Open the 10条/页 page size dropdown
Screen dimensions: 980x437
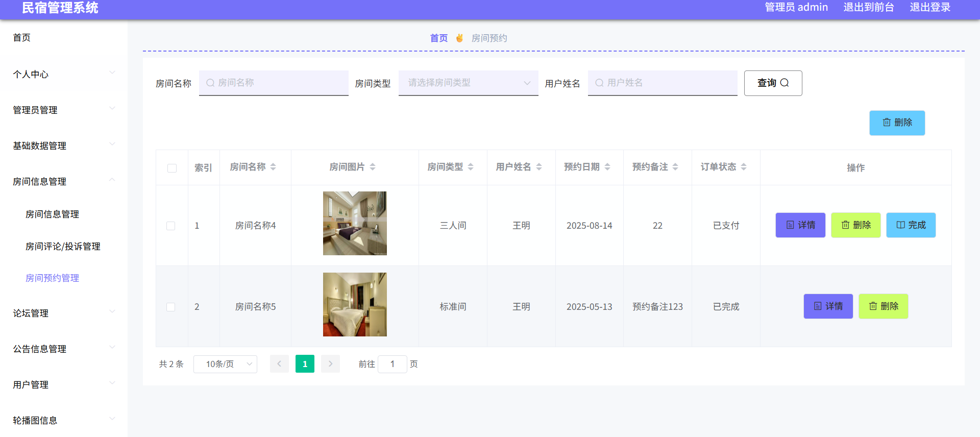click(225, 364)
